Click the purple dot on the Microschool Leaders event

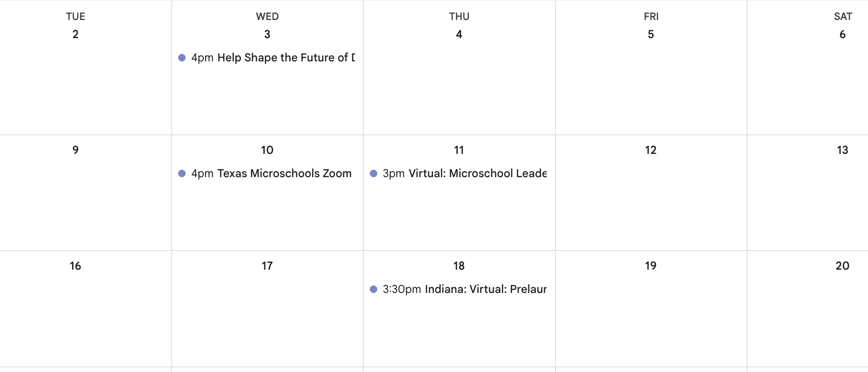coord(374,173)
